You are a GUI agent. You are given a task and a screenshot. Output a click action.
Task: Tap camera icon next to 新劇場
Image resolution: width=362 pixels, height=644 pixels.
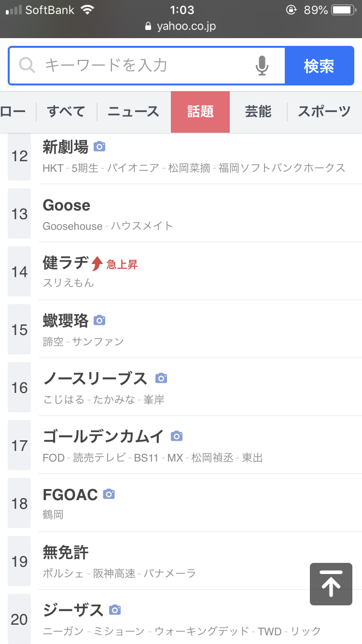click(x=99, y=146)
